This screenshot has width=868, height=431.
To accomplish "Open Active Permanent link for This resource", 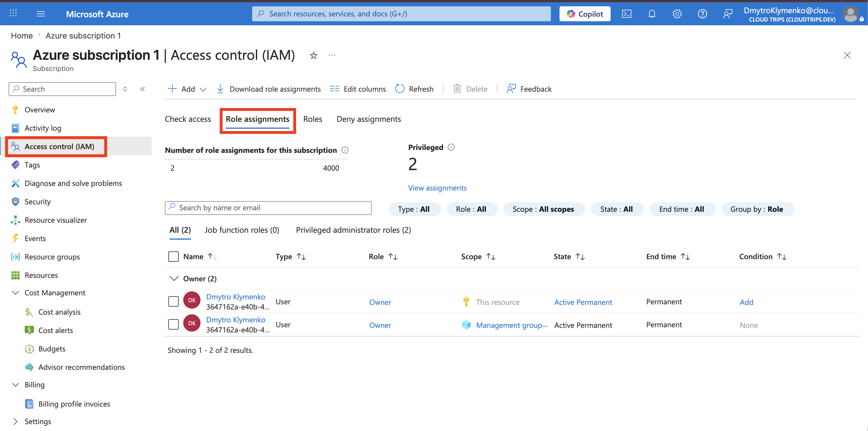I will tap(583, 302).
